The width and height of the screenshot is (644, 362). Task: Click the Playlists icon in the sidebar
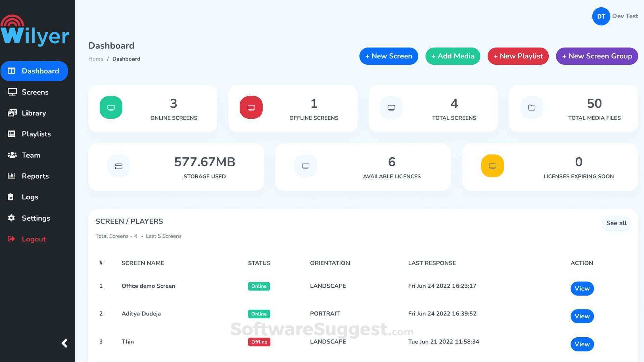(12, 134)
